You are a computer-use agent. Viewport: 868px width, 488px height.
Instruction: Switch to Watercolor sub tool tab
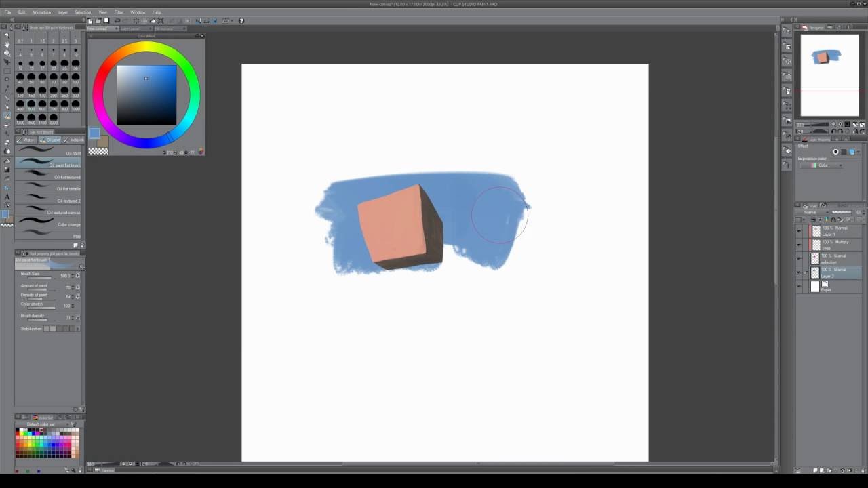pos(26,140)
